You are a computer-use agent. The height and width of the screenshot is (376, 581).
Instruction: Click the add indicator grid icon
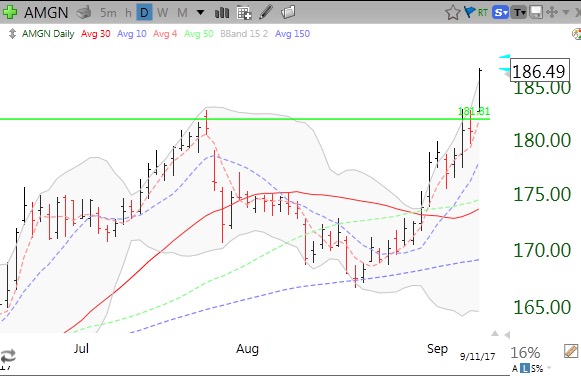[x=244, y=13]
